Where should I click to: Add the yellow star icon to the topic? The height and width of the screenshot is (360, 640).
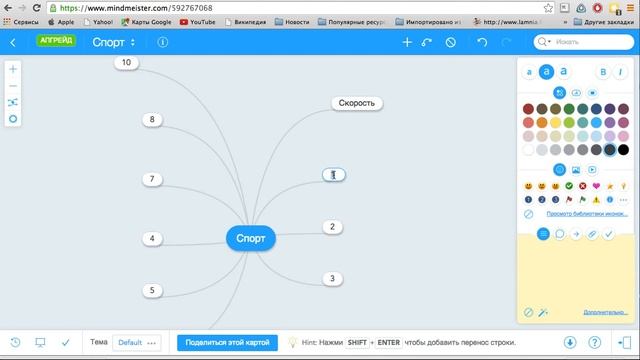610,186
